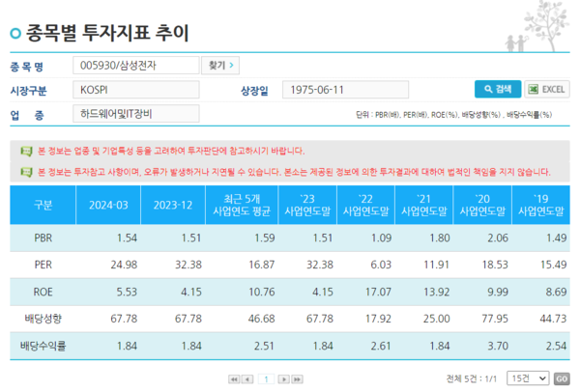Click PER value 6.03 for '22
The width and height of the screenshot is (580, 392).
(x=381, y=265)
